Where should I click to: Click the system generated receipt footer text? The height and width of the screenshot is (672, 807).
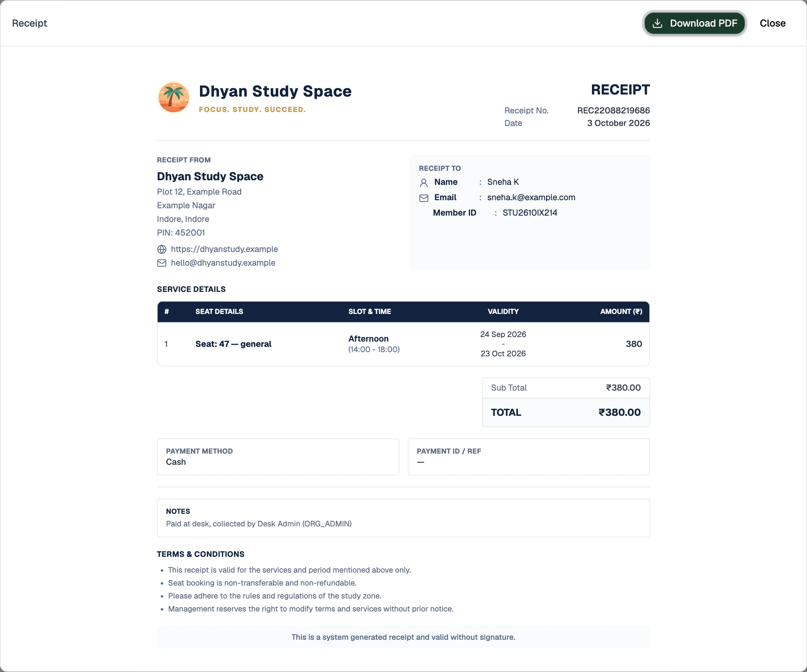(403, 637)
